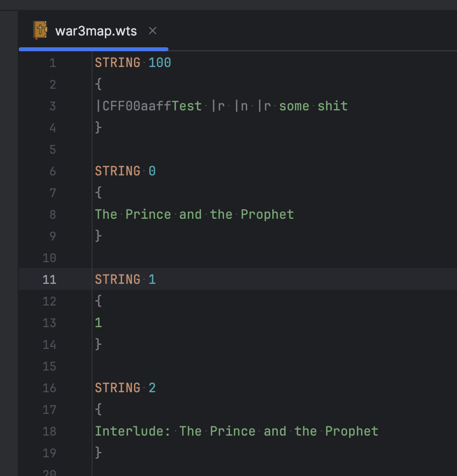Click the word "Interlude:" on line 18
The height and width of the screenshot is (476, 457).
[132, 432]
